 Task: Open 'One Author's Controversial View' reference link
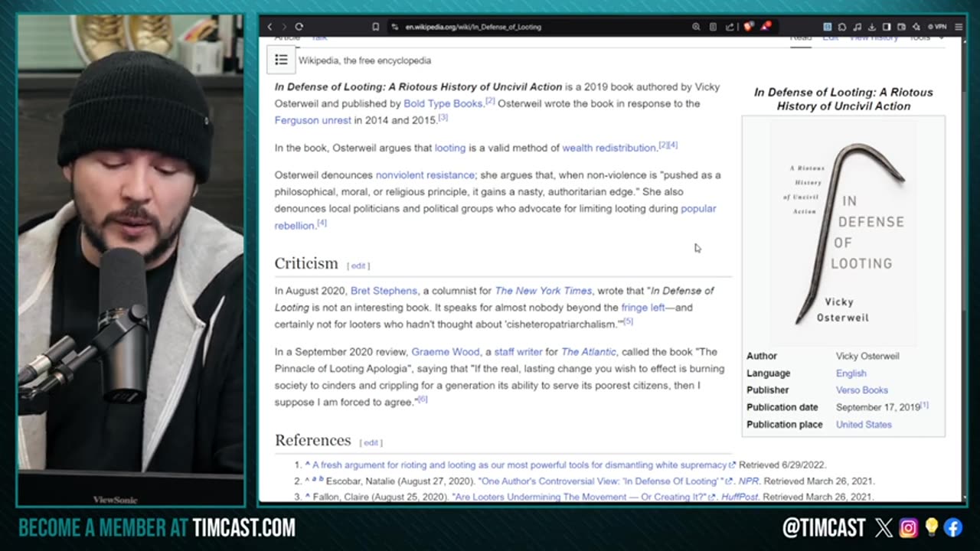click(x=606, y=481)
